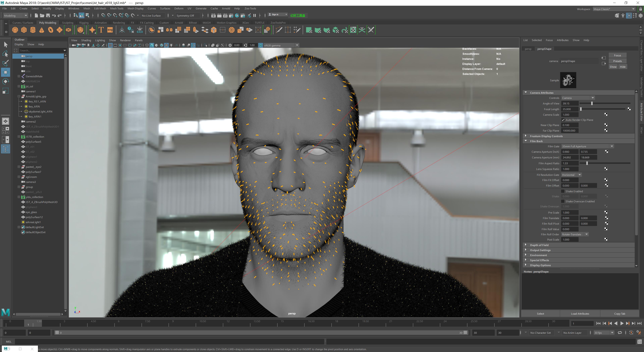Image resolution: width=644 pixels, height=352 pixels.
Task: Activate the Lasso select tool in toolbox
Action: pos(6,54)
